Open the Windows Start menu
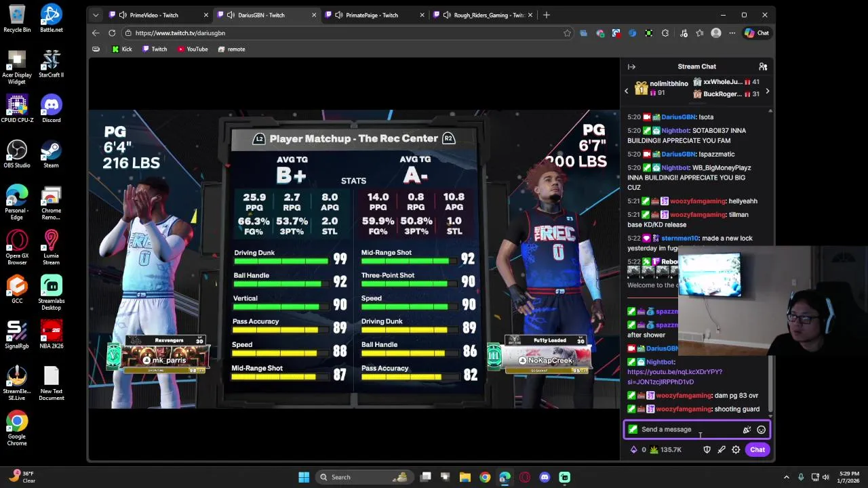 pyautogui.click(x=304, y=477)
